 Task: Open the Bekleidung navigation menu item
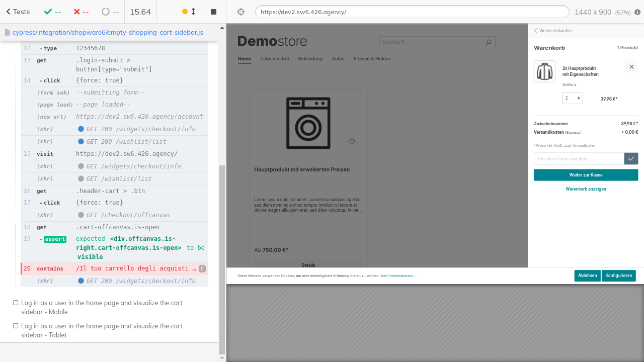pyautogui.click(x=310, y=59)
